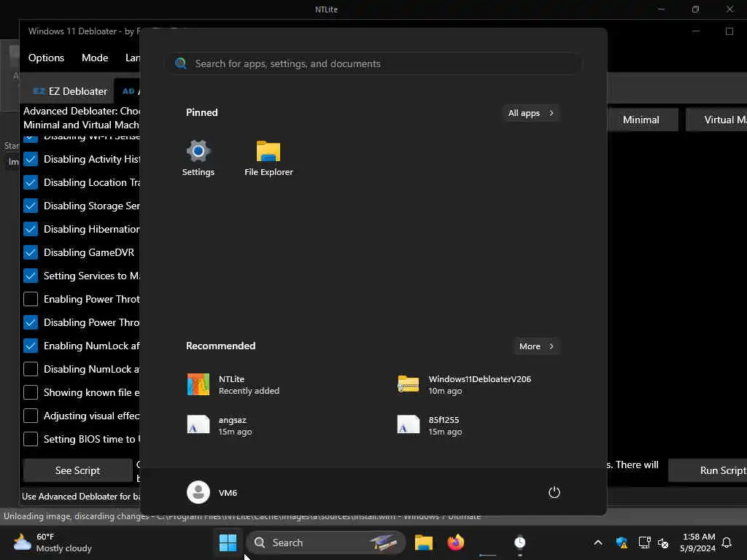Screen dimensions: 747x560
Task: Toggle Disabling GameDVR checkbox
Action: pos(31,252)
